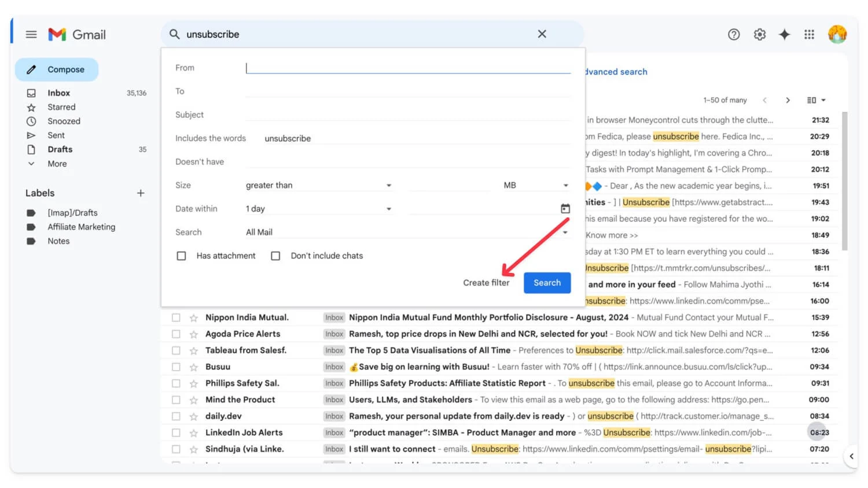The image size is (868, 488).
Task: Open the date picker calendar icon
Action: [565, 209]
